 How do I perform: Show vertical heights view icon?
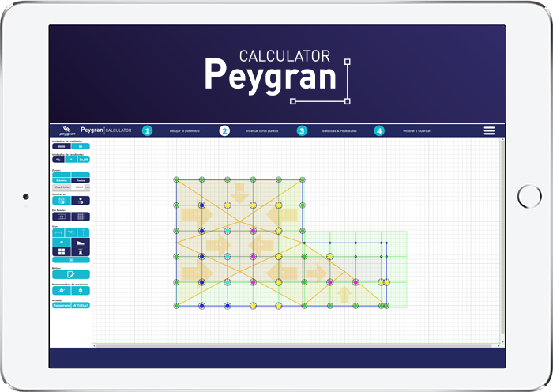(84, 232)
